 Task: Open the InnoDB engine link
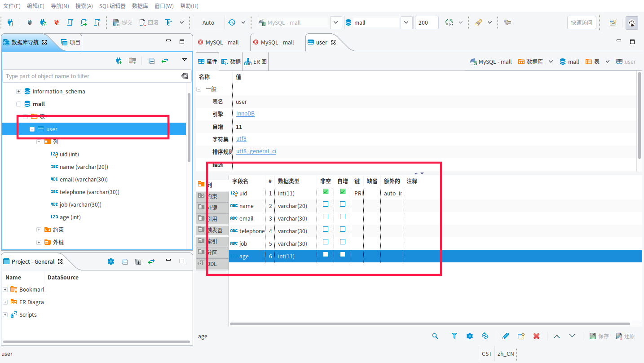tap(245, 113)
